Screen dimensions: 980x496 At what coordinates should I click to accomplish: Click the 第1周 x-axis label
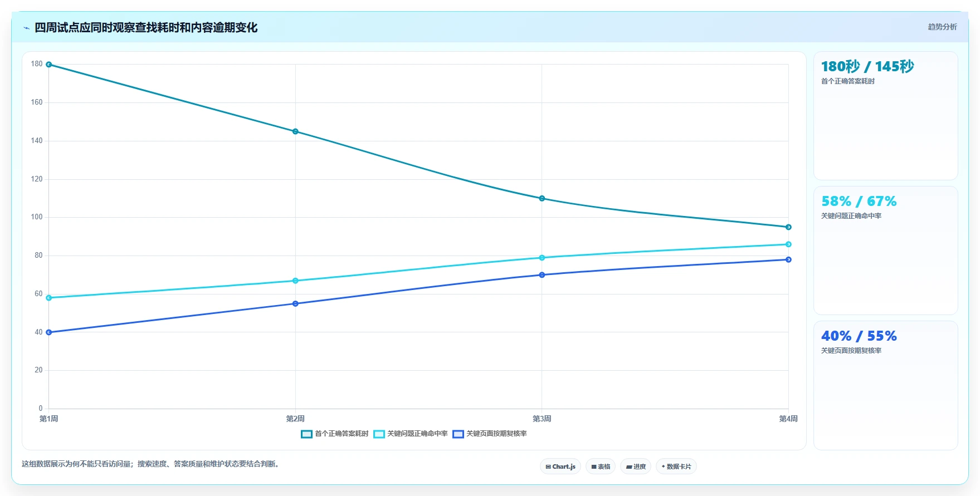click(49, 419)
